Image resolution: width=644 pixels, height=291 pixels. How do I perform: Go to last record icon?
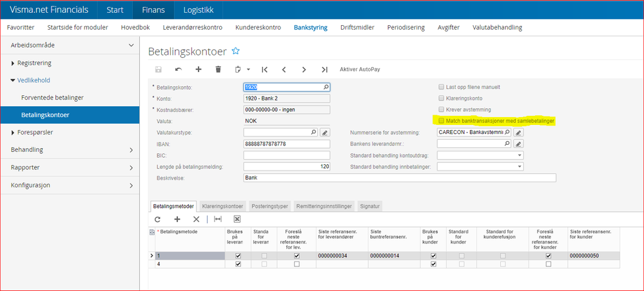point(324,70)
